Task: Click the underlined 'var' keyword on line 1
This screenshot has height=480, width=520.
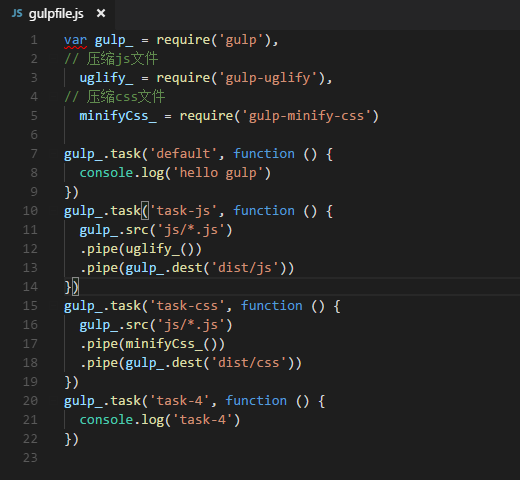Action: click(75, 40)
